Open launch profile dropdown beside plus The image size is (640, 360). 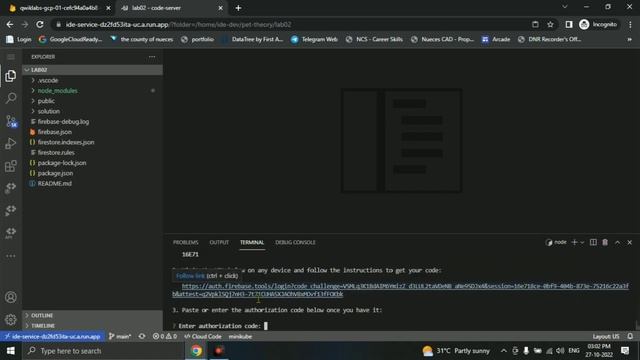tap(582, 242)
